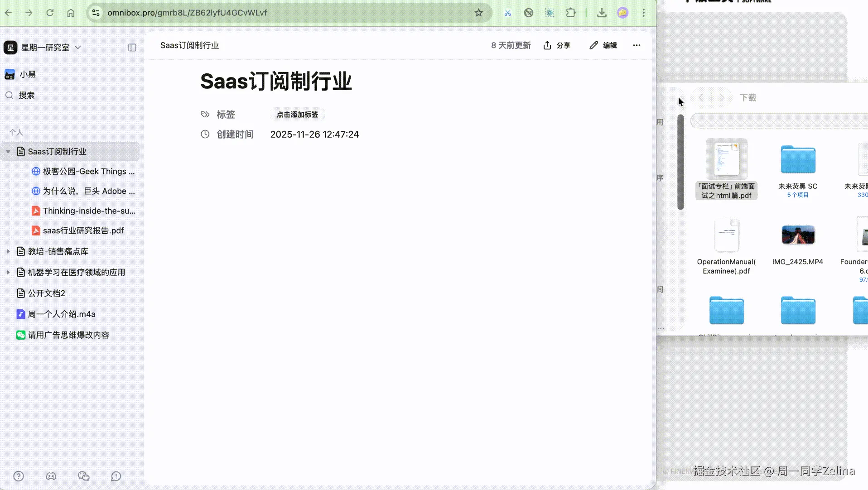Image resolution: width=868 pixels, height=490 pixels.
Task: Open Thinking-inside-the-su... PDF item
Action: tap(83, 211)
